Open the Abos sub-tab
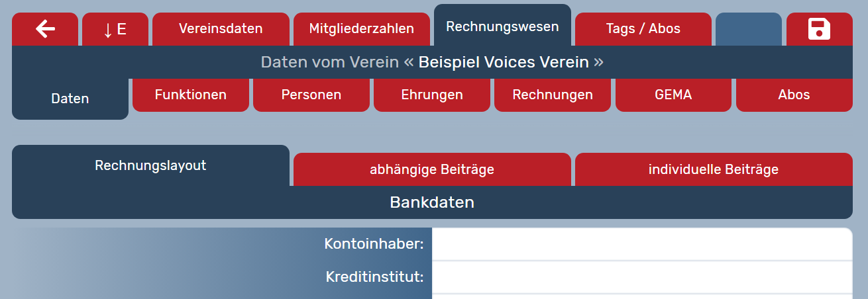This screenshot has height=299, width=868. pyautogui.click(x=794, y=95)
